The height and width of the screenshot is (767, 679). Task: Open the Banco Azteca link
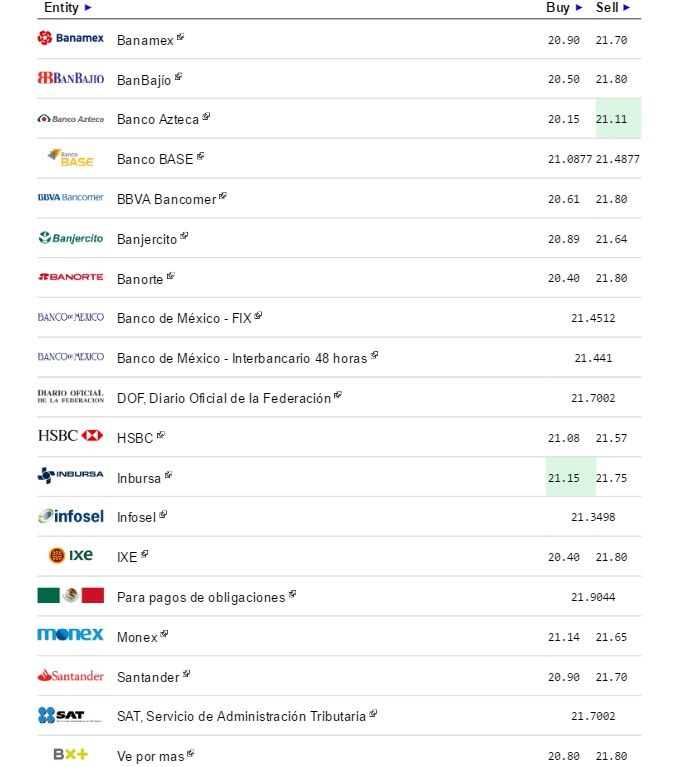157,119
